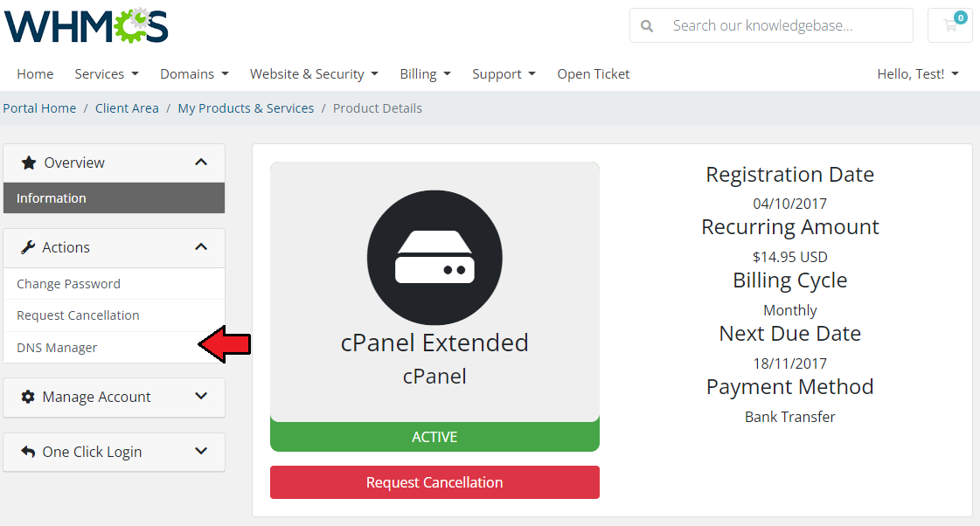The height and width of the screenshot is (526, 980).
Task: Click the gear icon beside Manage Account
Action: [x=28, y=397]
